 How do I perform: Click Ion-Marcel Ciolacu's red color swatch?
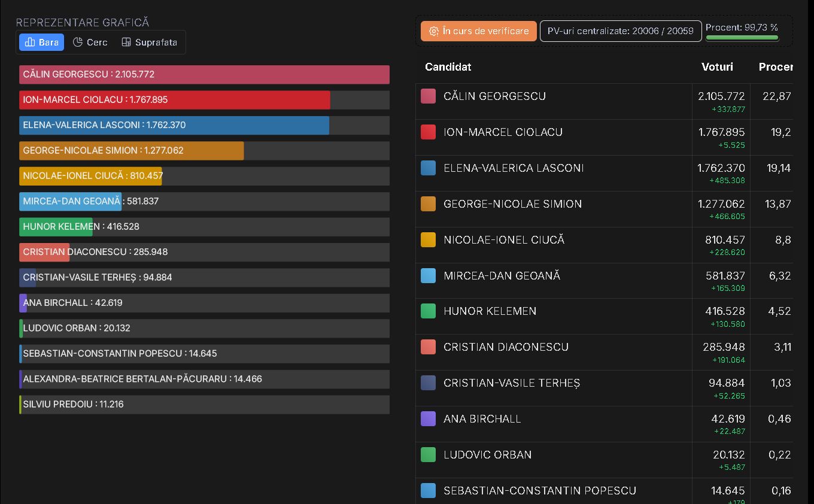[x=428, y=132]
